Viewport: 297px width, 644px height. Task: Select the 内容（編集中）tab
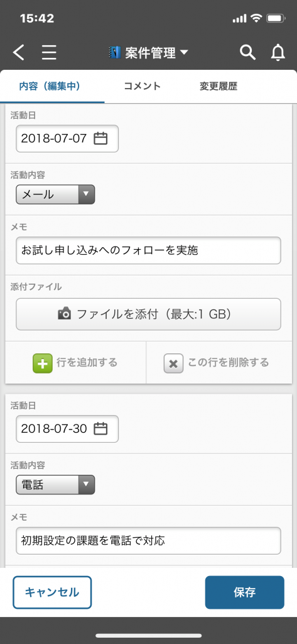point(50,86)
